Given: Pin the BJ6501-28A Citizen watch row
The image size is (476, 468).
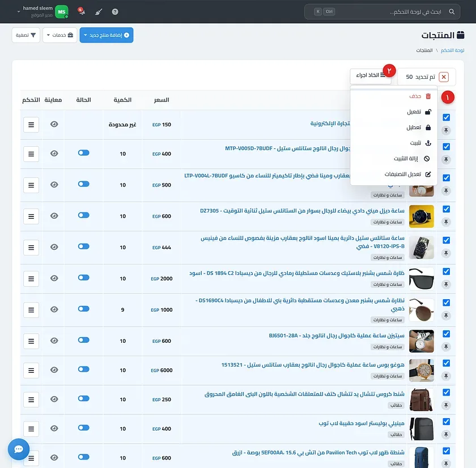Looking at the screenshot, I should point(446,347).
